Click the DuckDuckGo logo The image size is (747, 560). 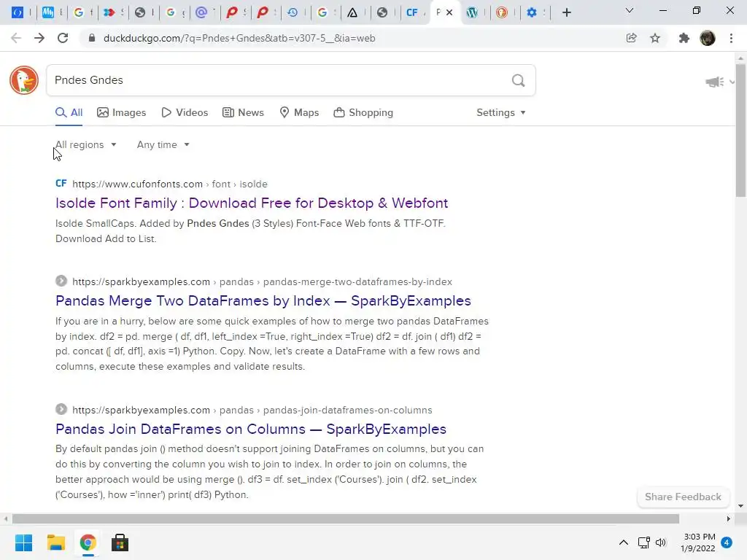click(24, 80)
